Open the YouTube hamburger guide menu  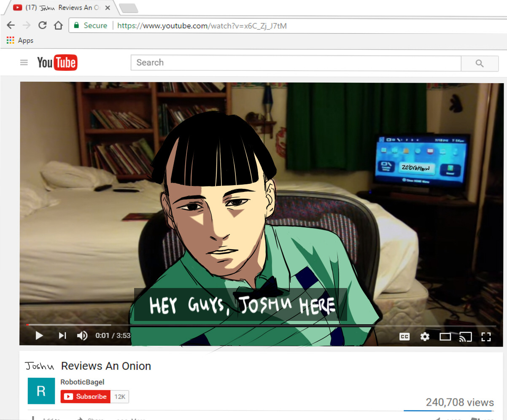24,62
